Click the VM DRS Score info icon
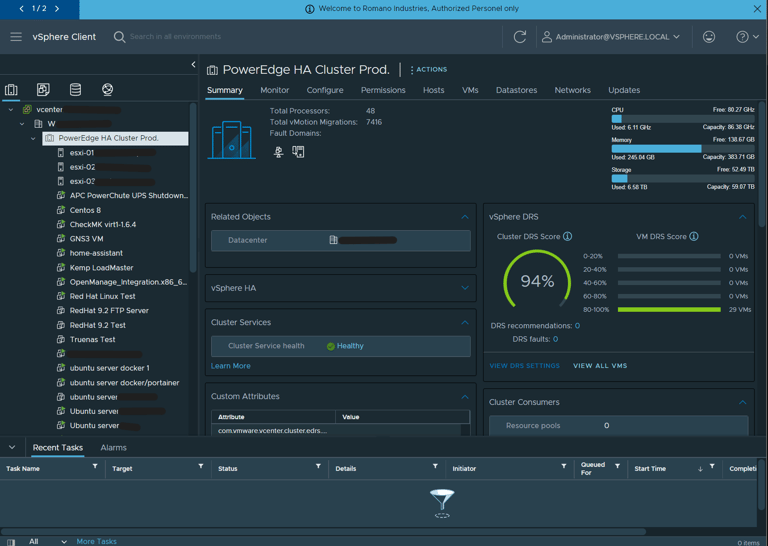Viewport: 768px width, 546px height. tap(694, 237)
